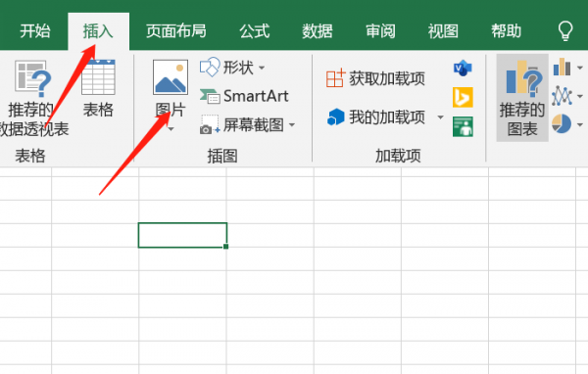This screenshot has height=374, width=588.
Task: Expand the 形状 dropdown arrow
Action: [x=262, y=68]
